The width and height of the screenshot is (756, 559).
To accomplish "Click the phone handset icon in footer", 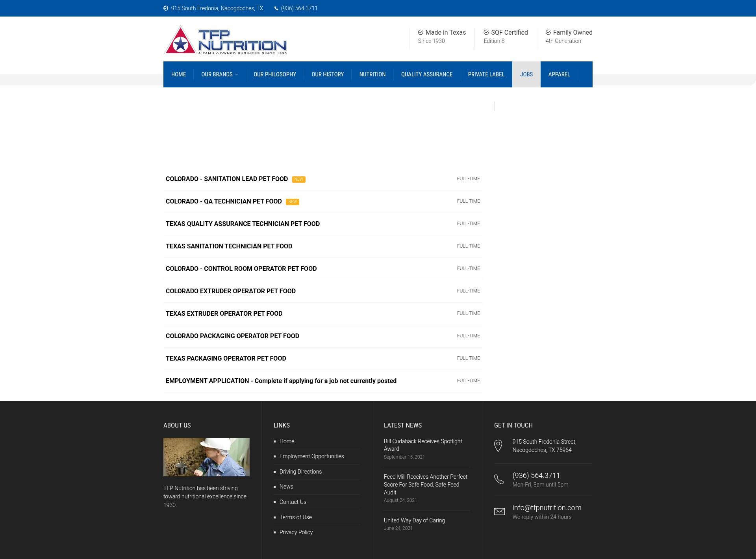I will point(499,479).
